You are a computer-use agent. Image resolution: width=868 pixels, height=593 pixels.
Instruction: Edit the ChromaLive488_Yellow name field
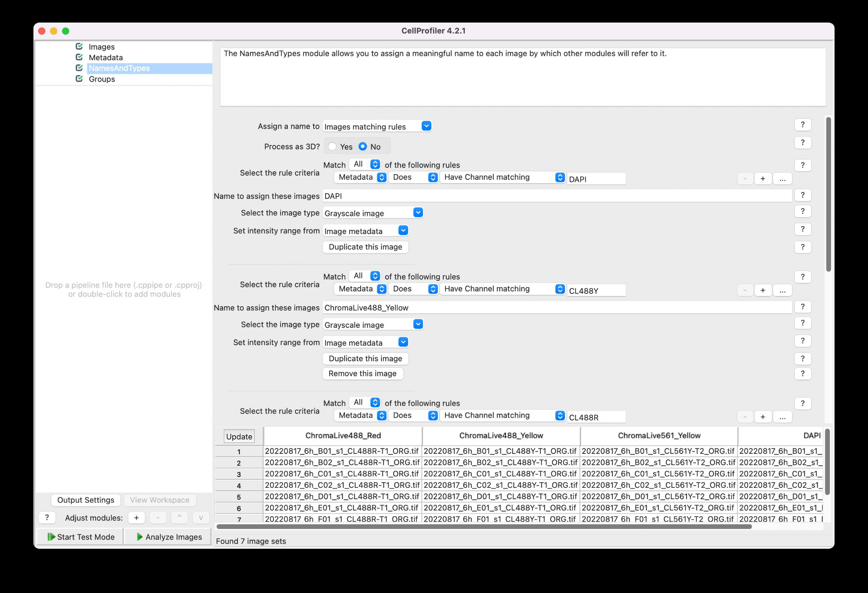coord(557,308)
